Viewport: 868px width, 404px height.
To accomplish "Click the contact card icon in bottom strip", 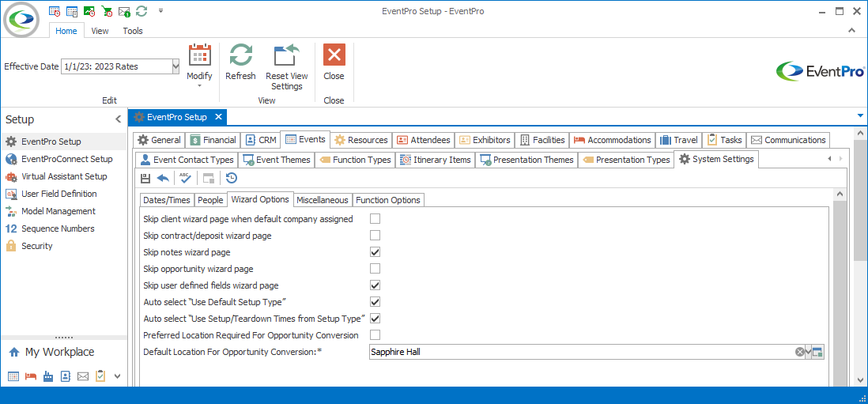I will coord(66,376).
